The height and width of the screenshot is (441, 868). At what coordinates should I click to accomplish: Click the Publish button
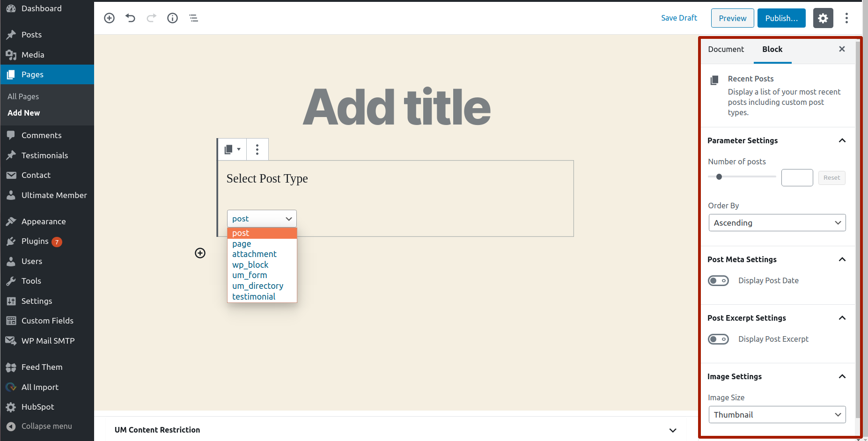pyautogui.click(x=781, y=18)
